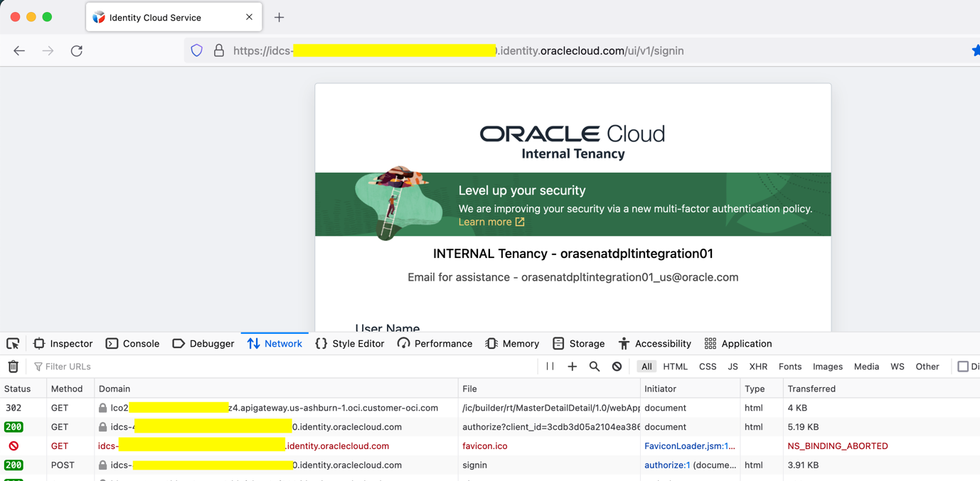
Task: Filter requests by JS
Action: 733,367
